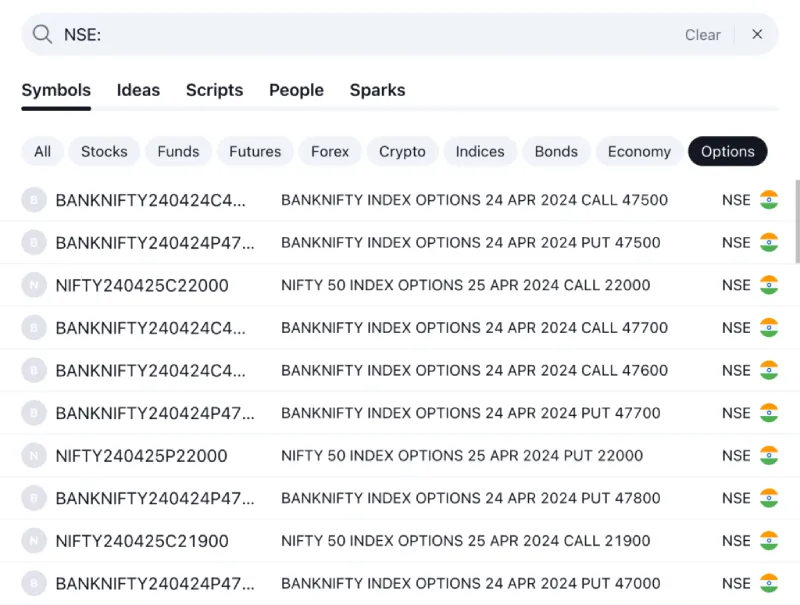Click the B logo of PUT 47500 row
The width and height of the screenshot is (800, 605).
[x=34, y=242]
